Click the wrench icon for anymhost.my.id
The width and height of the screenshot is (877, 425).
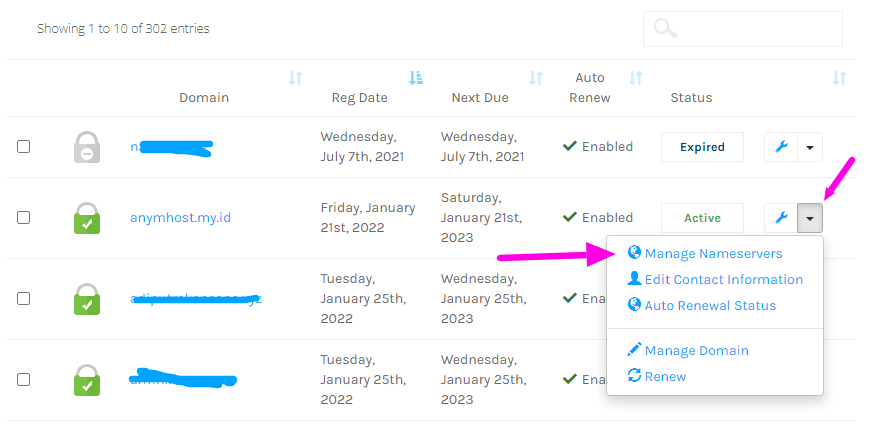tap(781, 217)
